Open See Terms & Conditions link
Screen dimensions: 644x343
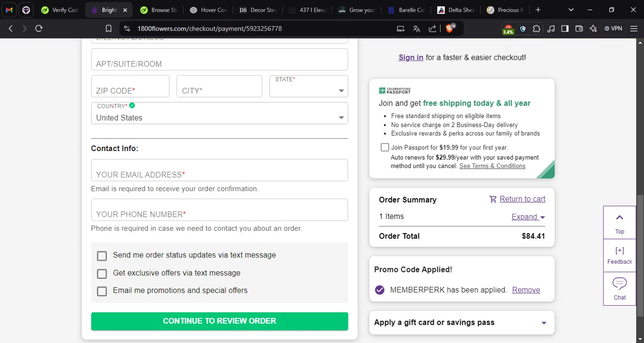(492, 166)
